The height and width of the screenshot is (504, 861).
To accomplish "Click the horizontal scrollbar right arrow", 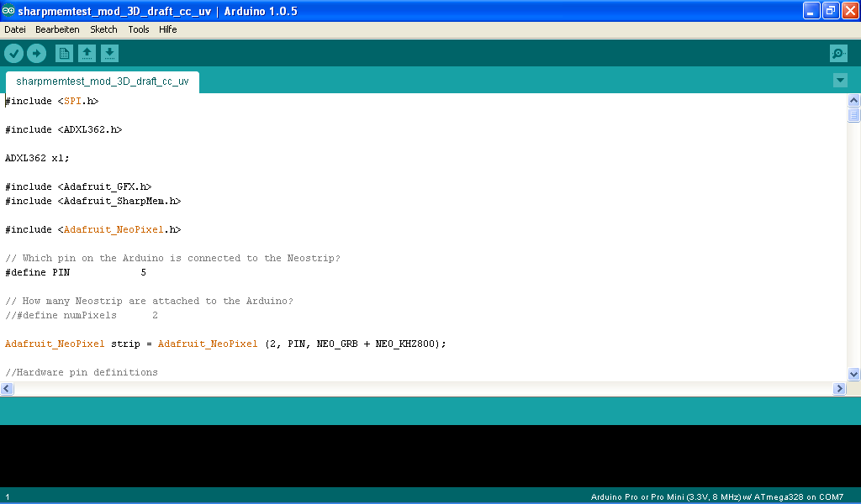I will click(x=839, y=389).
